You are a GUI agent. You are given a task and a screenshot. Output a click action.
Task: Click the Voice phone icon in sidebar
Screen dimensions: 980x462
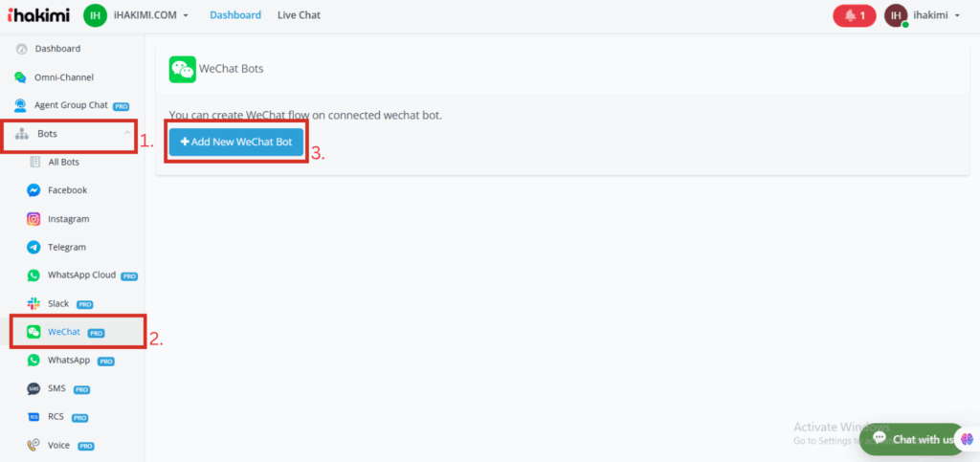tap(33, 446)
